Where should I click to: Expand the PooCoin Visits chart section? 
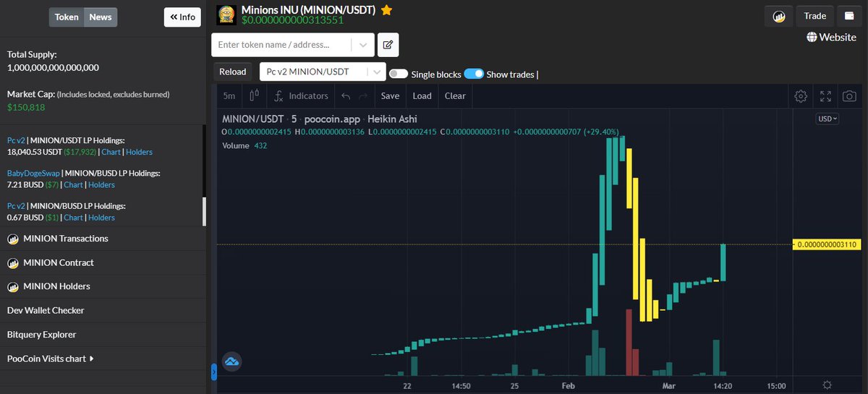[51, 359]
